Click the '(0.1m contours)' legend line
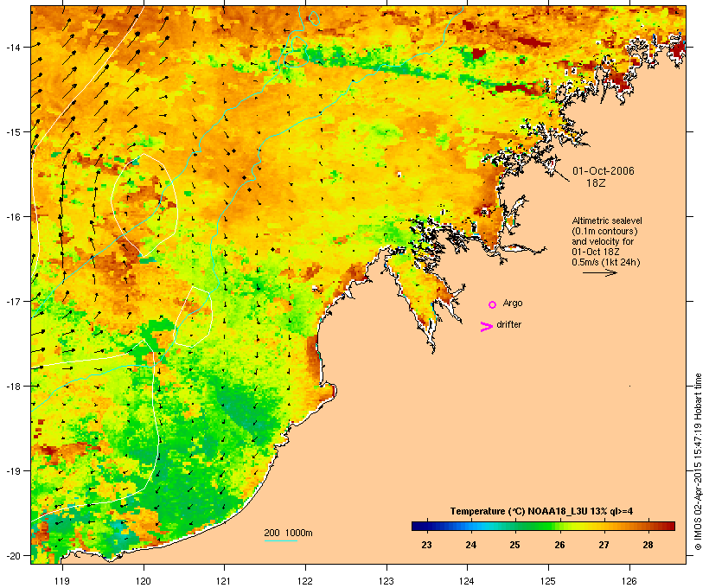The width and height of the screenshot is (709, 588). tap(604, 231)
